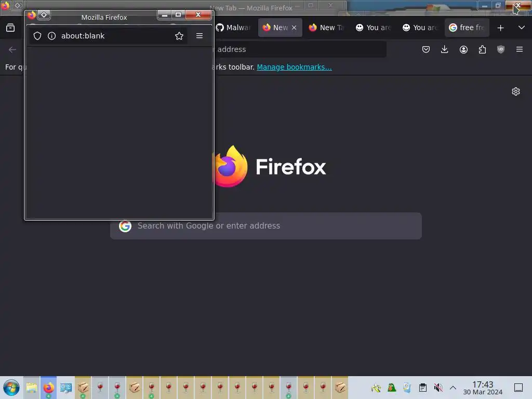Screen dimensions: 532x399
Task: Show site information icon beside about:blank
Action: tap(51, 36)
